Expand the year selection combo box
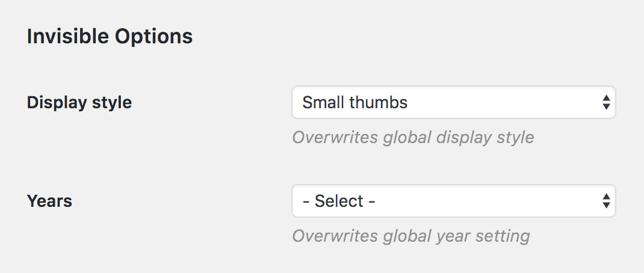This screenshot has width=644, height=273. 453,201
